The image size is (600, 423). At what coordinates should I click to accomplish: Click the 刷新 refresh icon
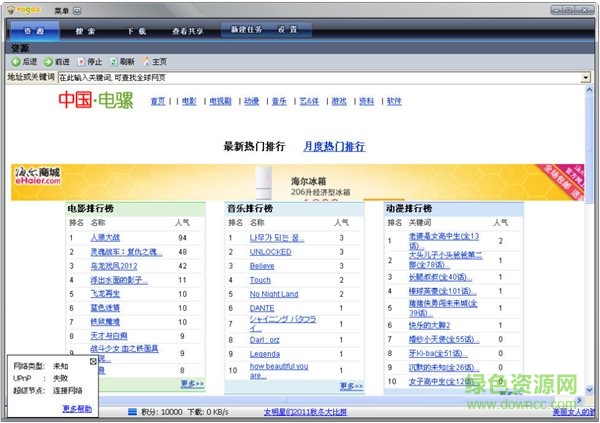tap(113, 62)
